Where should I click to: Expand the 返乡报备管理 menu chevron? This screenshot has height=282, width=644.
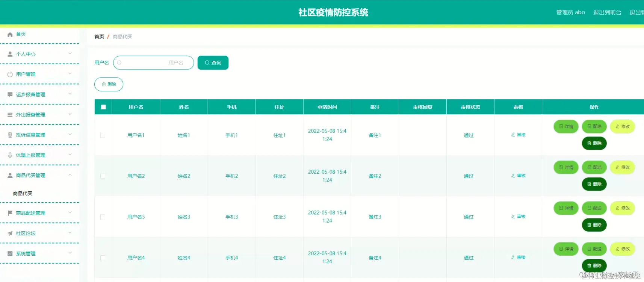70,94
